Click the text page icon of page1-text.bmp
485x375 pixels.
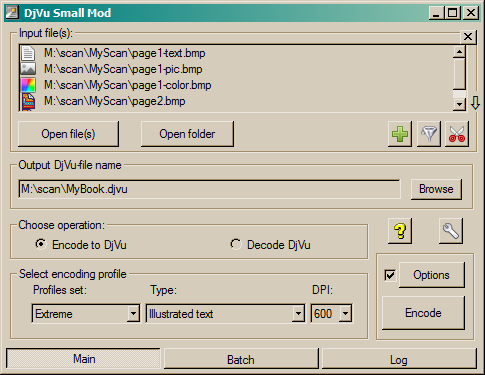[x=28, y=53]
